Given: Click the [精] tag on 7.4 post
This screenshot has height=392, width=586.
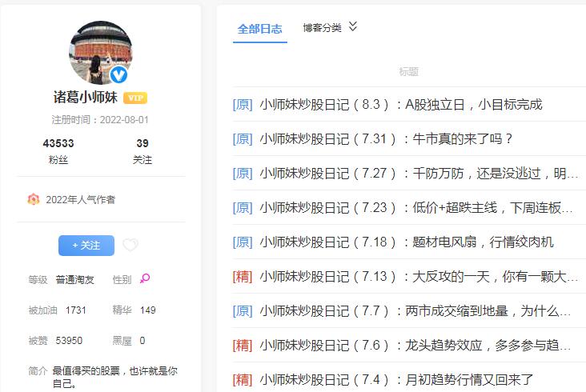Looking at the screenshot, I should pos(243,379).
